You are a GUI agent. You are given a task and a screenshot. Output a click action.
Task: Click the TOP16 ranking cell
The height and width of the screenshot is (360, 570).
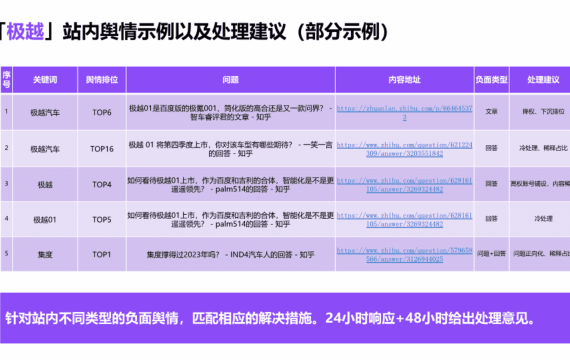[x=102, y=149]
